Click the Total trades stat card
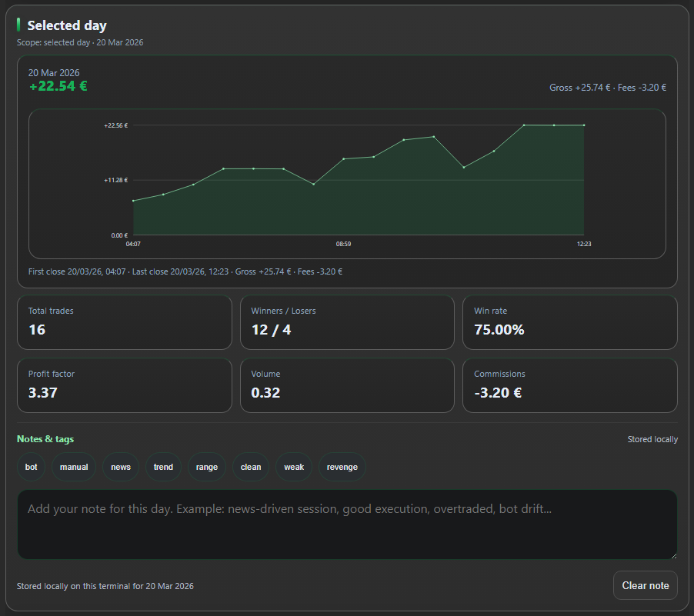The height and width of the screenshot is (616, 694). 124,321
